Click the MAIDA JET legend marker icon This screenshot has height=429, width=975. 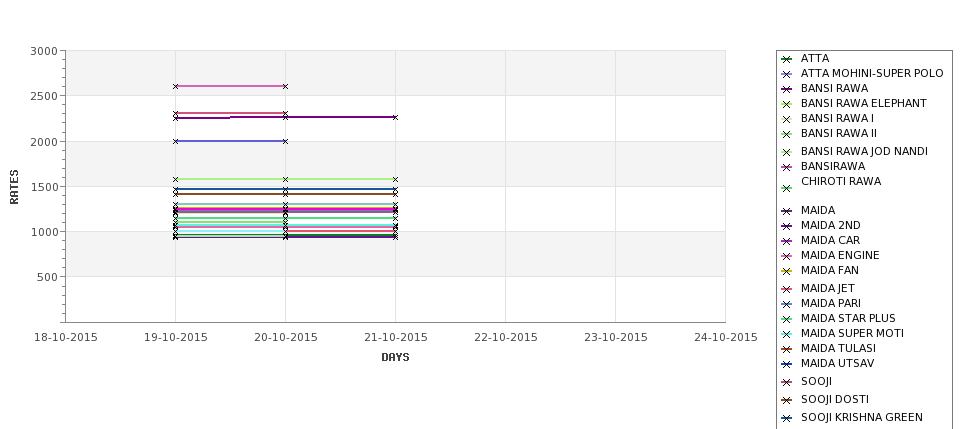[x=787, y=289]
